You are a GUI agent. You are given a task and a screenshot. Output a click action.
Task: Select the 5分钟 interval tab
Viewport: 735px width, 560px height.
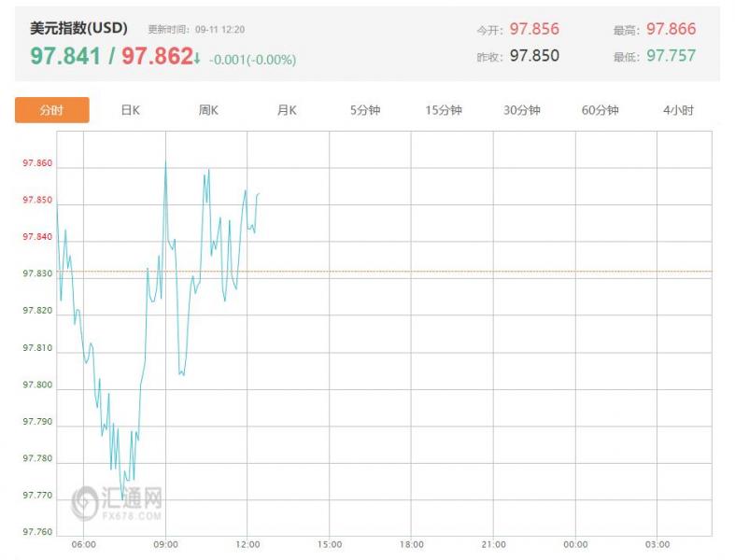coord(365,110)
